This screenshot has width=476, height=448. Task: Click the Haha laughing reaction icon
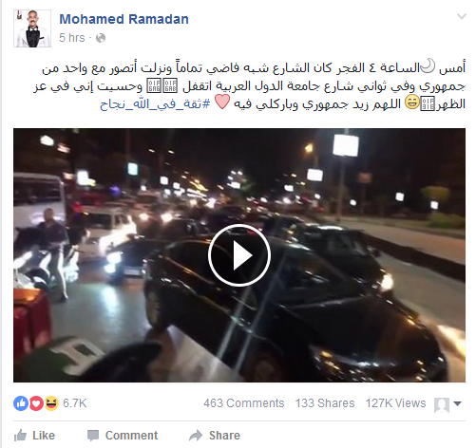(51, 403)
